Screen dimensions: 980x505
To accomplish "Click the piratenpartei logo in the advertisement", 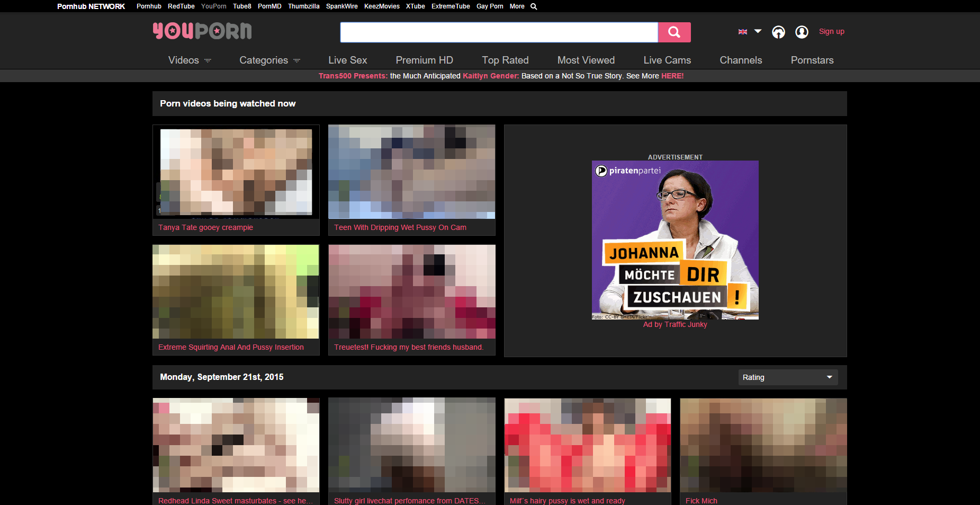I will tap(628, 171).
